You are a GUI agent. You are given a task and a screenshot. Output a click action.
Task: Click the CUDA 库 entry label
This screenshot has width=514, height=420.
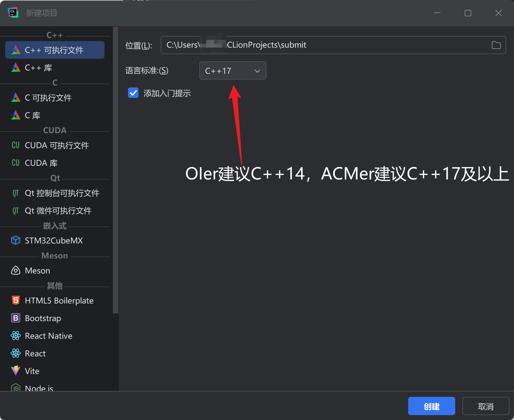tap(41, 163)
